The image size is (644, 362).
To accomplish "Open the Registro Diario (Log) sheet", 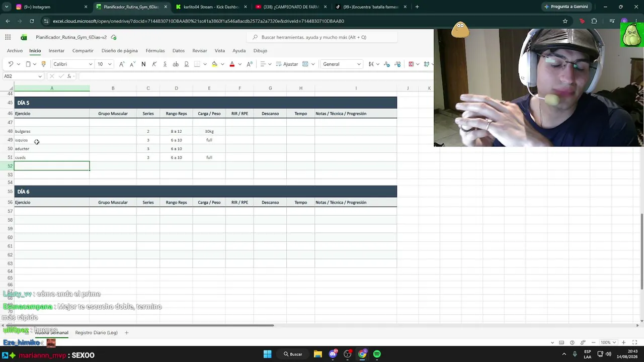I will click(x=96, y=333).
